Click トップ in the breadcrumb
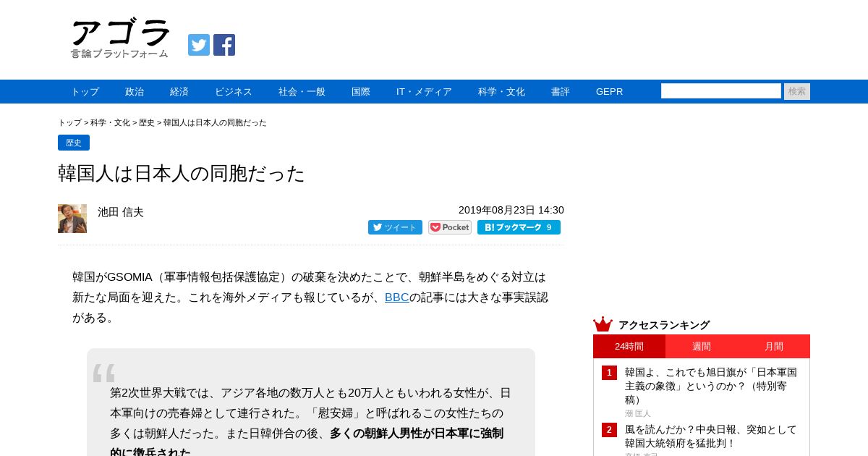Viewport: 868px width, 456px height. coord(69,123)
